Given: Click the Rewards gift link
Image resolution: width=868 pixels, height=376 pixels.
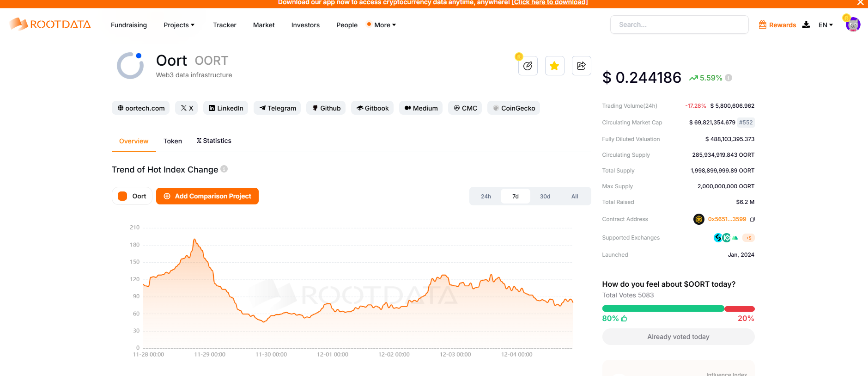Looking at the screenshot, I should 777,25.
